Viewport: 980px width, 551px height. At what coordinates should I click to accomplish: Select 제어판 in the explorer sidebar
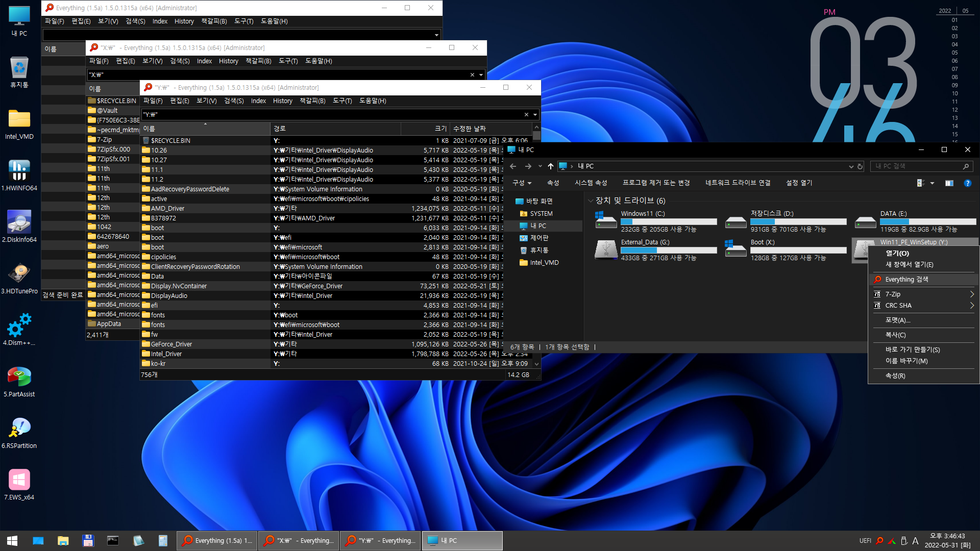[539, 238]
